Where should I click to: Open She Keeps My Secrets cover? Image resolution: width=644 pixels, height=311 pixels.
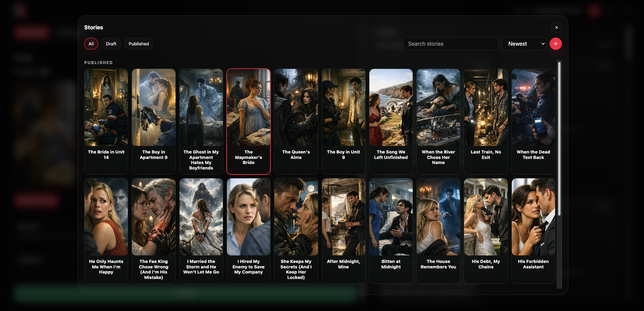296,217
